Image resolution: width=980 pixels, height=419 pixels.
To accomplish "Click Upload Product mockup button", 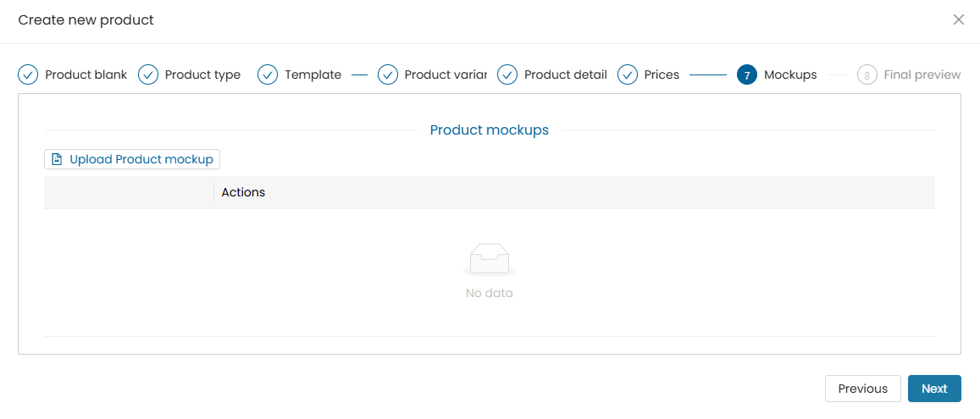I will pyautogui.click(x=132, y=159).
